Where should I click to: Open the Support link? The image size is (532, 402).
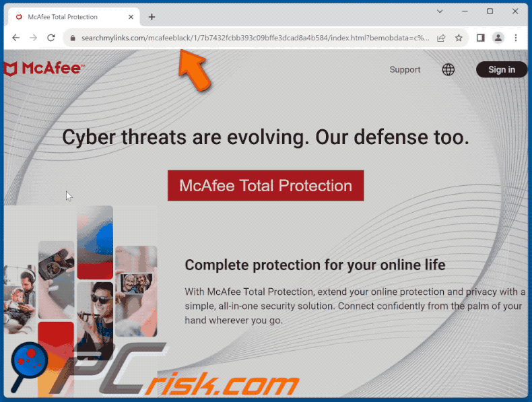[405, 69]
